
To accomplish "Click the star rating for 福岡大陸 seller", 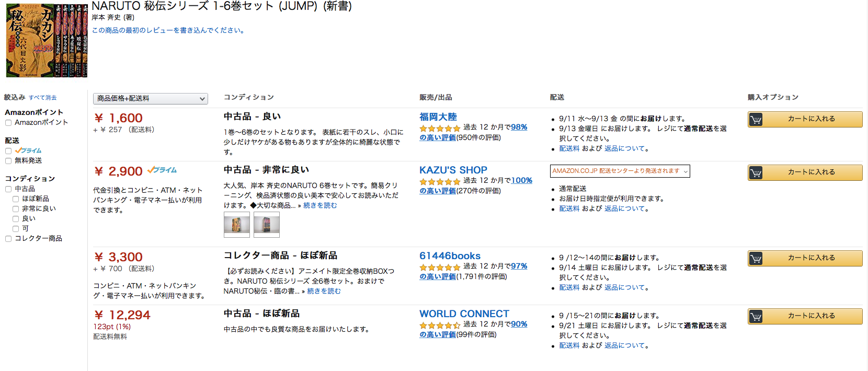I will [440, 128].
